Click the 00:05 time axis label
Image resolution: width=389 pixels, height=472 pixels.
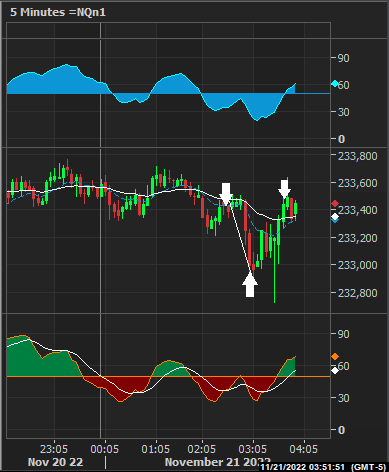pos(105,449)
